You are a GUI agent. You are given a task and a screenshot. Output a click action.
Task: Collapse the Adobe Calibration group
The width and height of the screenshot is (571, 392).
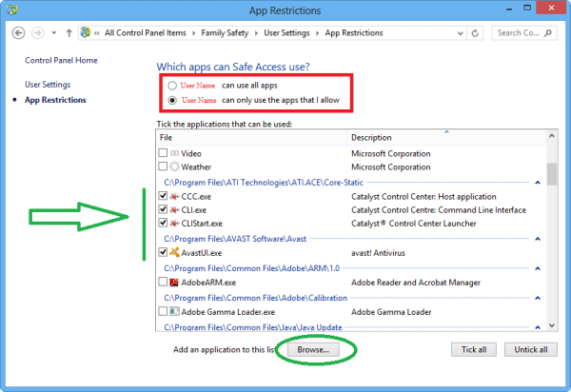(537, 298)
